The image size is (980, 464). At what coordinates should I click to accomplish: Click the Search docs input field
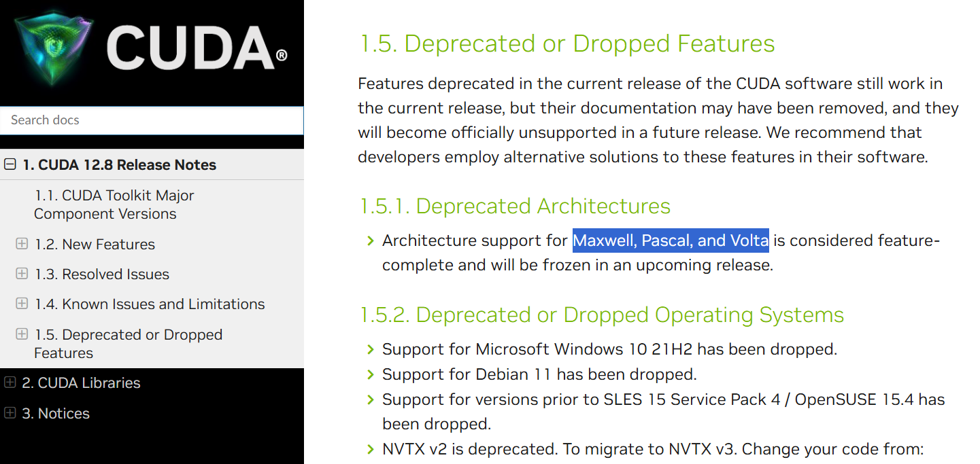(151, 120)
